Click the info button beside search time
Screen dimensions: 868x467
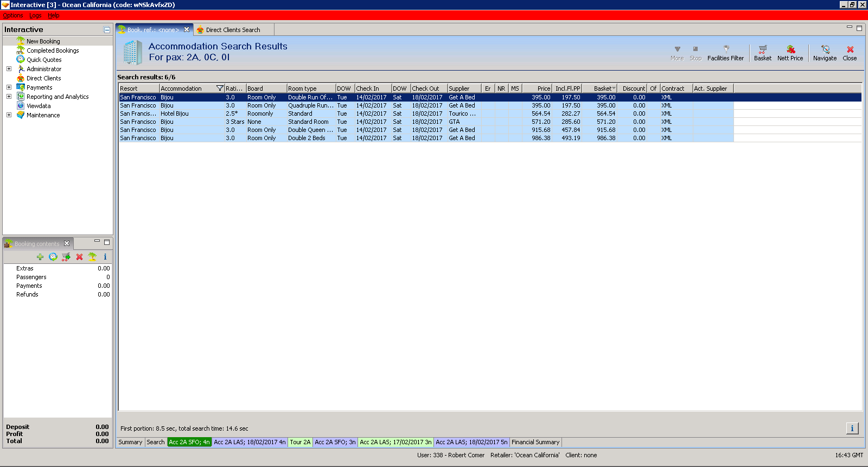(852, 428)
